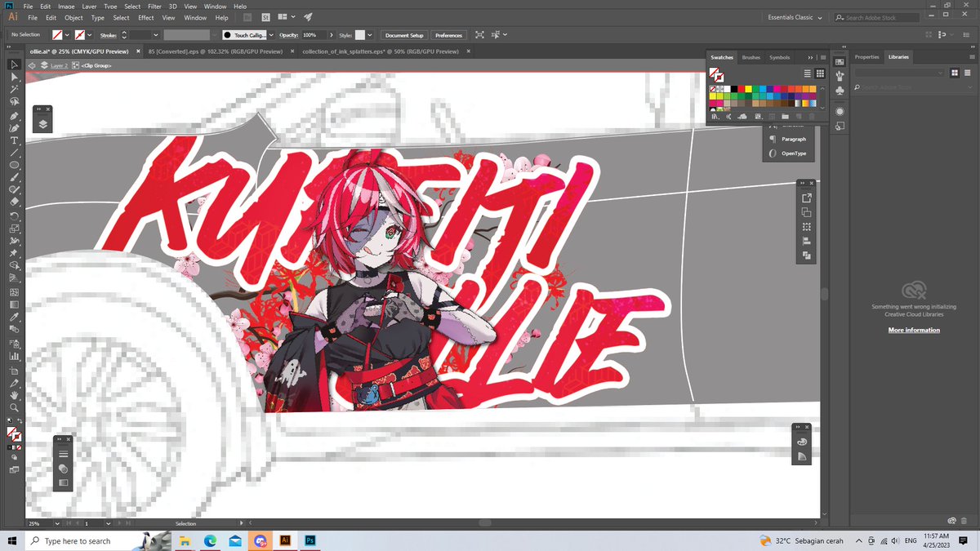
Task: Select the Paintbrush tool
Action: click(x=14, y=178)
